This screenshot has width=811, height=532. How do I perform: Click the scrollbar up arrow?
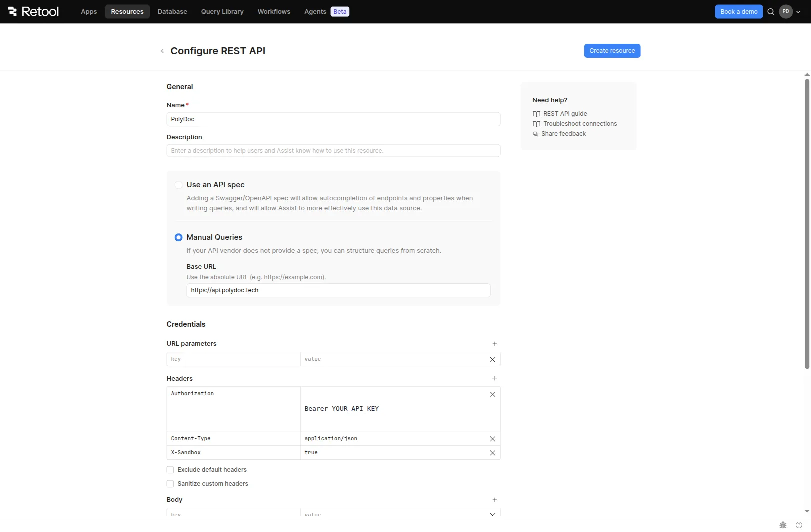pyautogui.click(x=807, y=75)
